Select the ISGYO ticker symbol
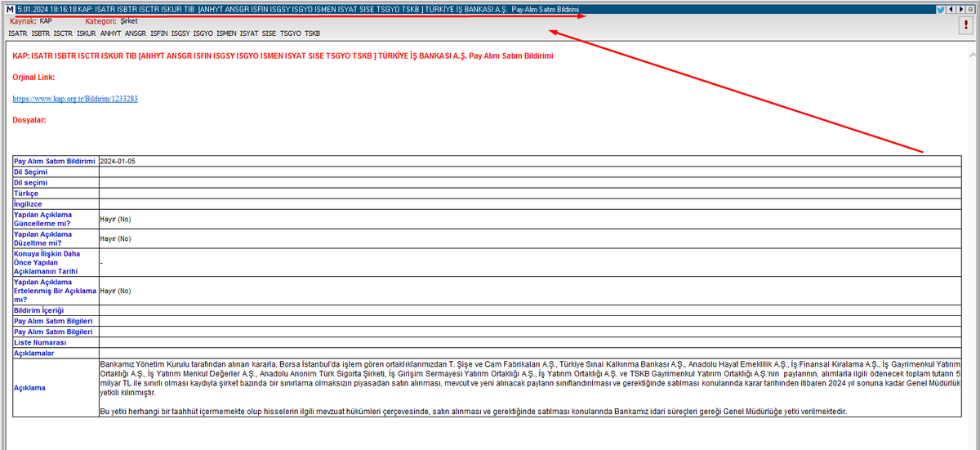 click(205, 33)
